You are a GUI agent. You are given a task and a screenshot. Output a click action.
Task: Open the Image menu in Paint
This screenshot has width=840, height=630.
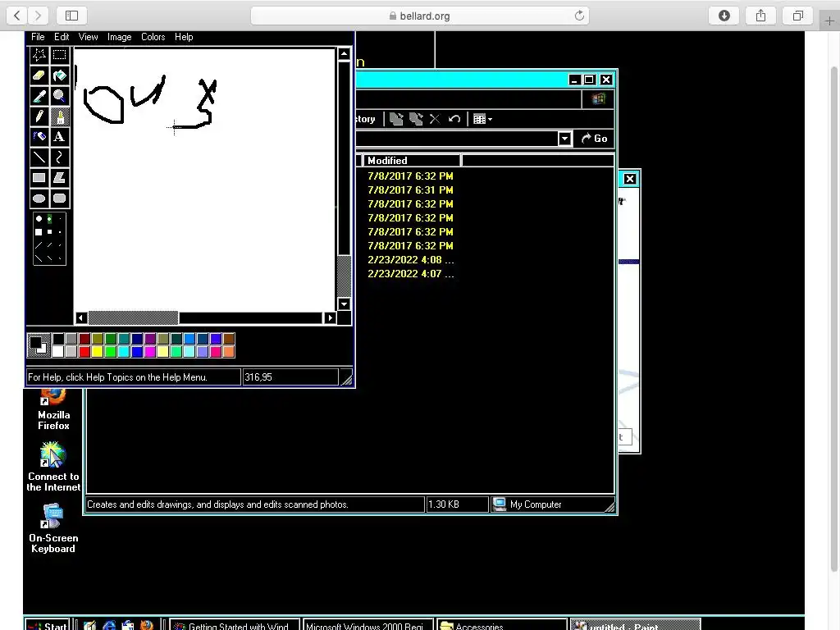point(120,37)
